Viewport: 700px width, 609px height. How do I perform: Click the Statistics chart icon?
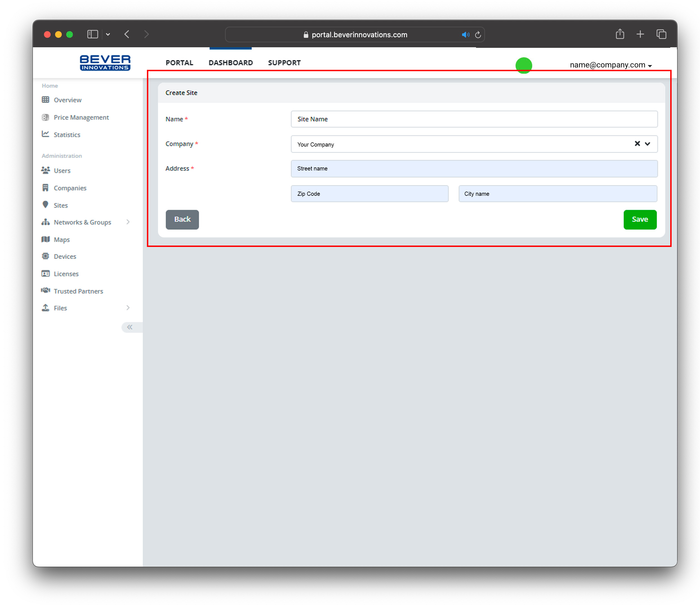[45, 134]
